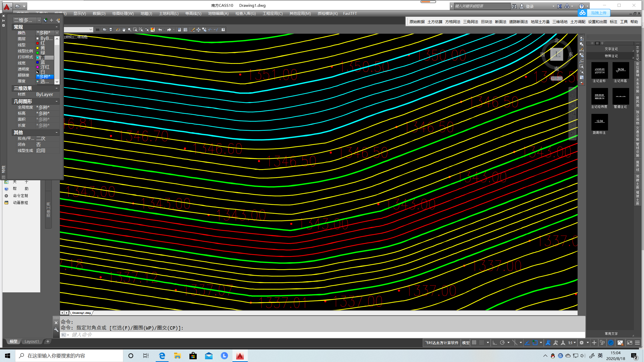Expand the object snap settings arrow
Image resolution: width=644 pixels, height=362 pixels.
click(x=541, y=343)
